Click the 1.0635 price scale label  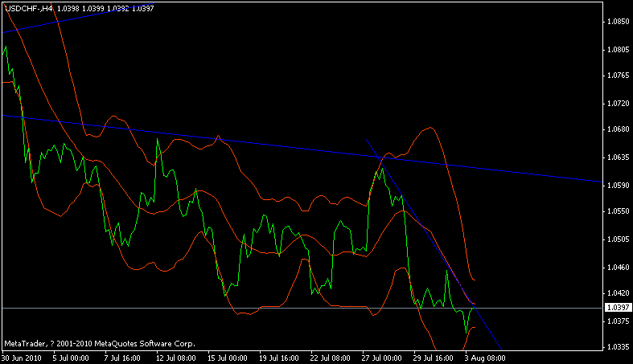click(618, 157)
